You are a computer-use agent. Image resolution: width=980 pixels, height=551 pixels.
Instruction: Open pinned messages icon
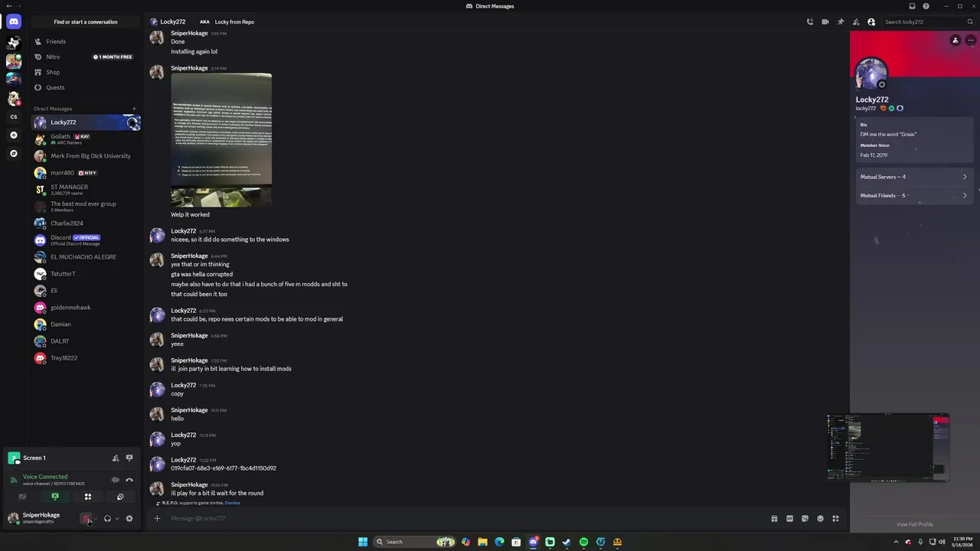click(x=841, y=22)
